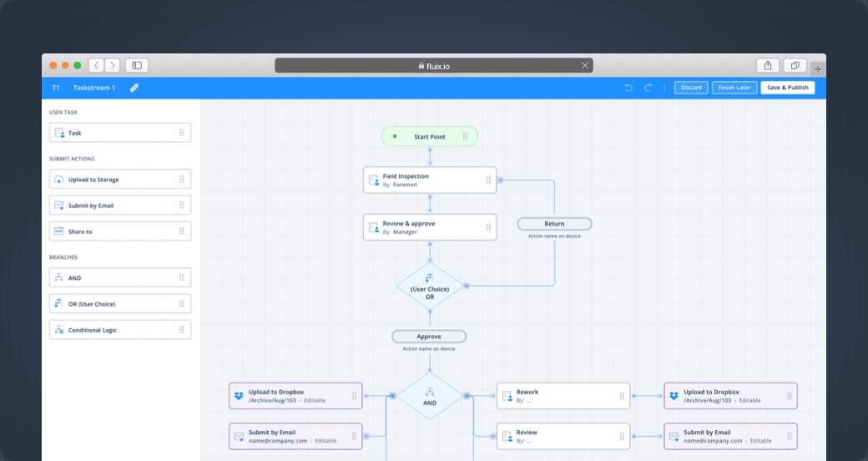Open the tab overview icon in Safari
Image resolution: width=868 pixels, height=461 pixels.
coord(795,65)
